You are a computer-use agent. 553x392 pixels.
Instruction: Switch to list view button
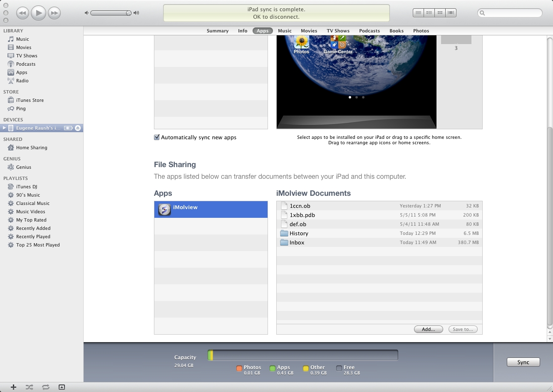click(418, 13)
